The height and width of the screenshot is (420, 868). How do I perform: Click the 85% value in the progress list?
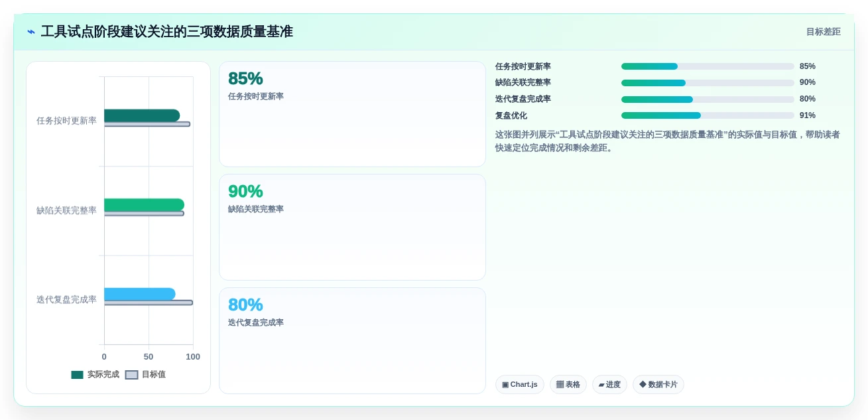click(808, 66)
